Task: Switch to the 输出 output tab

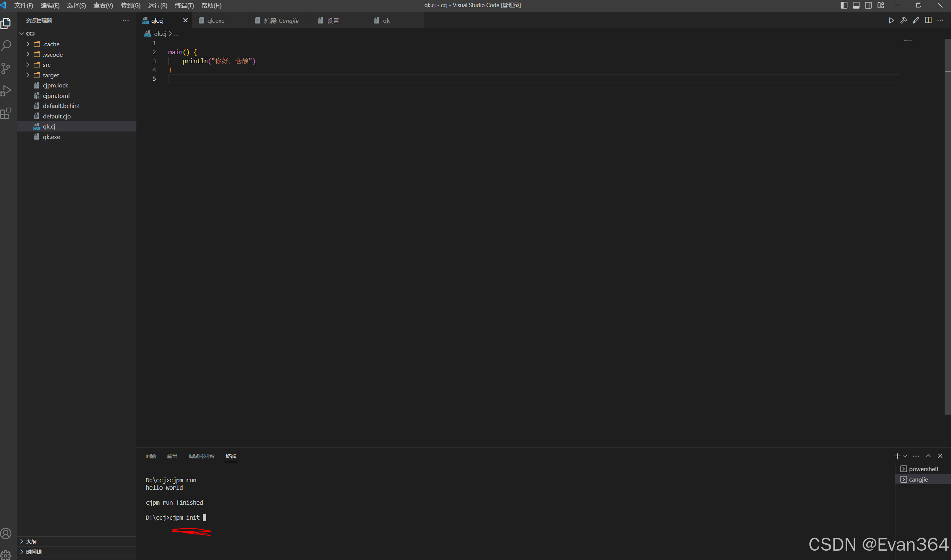Action: tap(172, 456)
